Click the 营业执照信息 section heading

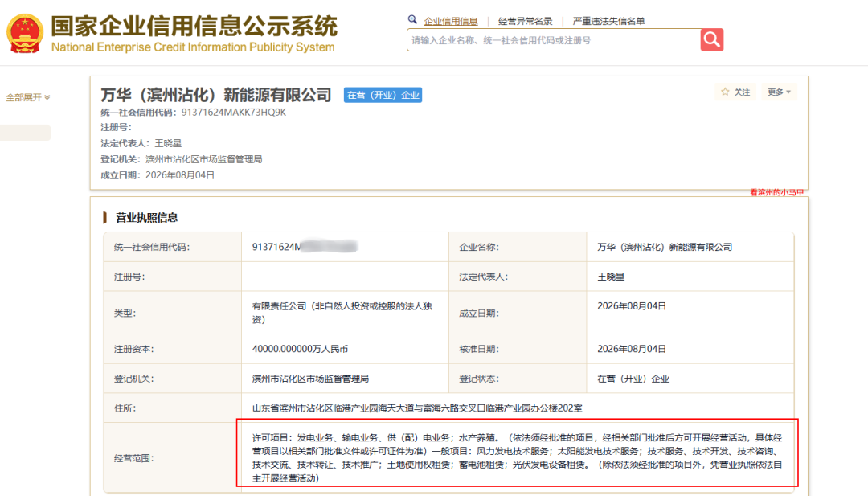coord(146,218)
